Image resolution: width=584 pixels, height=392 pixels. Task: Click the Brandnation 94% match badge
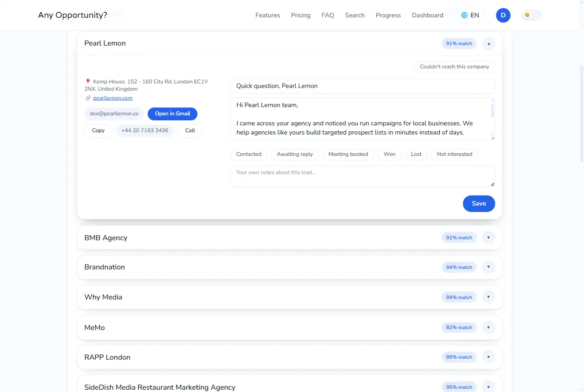[x=459, y=267]
